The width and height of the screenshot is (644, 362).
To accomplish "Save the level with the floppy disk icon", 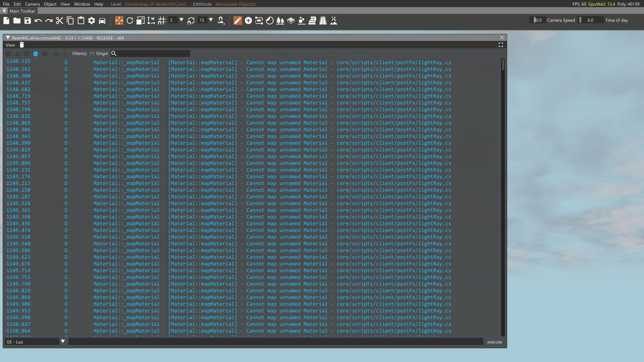I will pyautogui.click(x=28, y=21).
